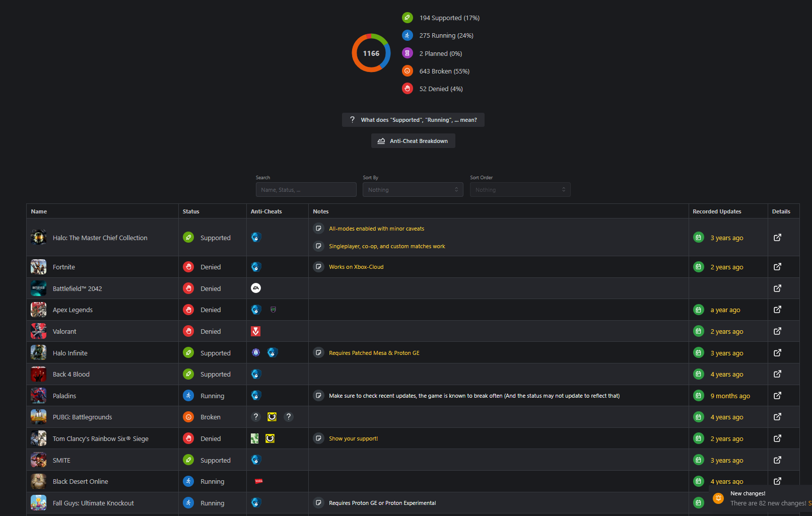Click BattlEye icon in Rainbow Six Siege row
The image size is (812, 516).
coord(270,438)
